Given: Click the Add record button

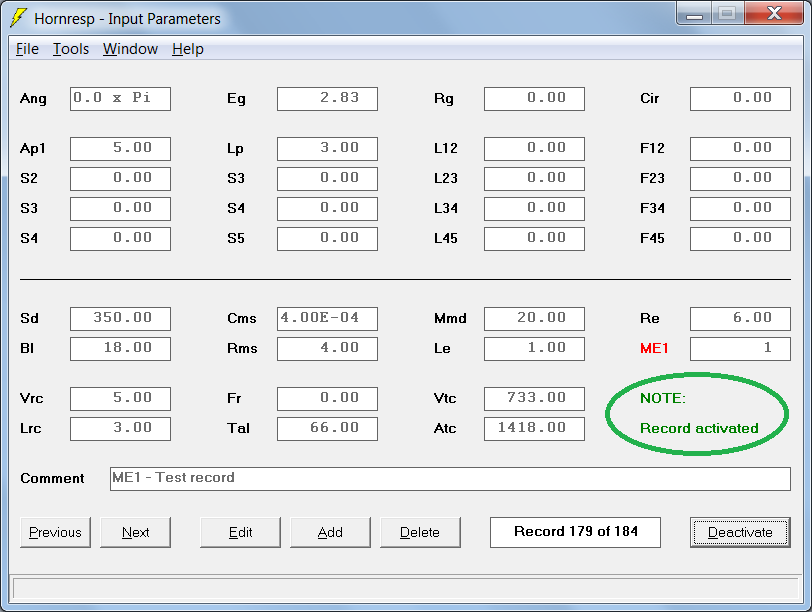Looking at the screenshot, I should click(330, 532).
